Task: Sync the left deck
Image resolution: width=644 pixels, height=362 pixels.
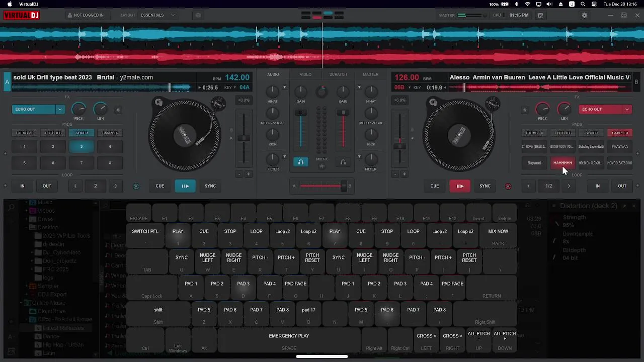Action: click(210, 186)
